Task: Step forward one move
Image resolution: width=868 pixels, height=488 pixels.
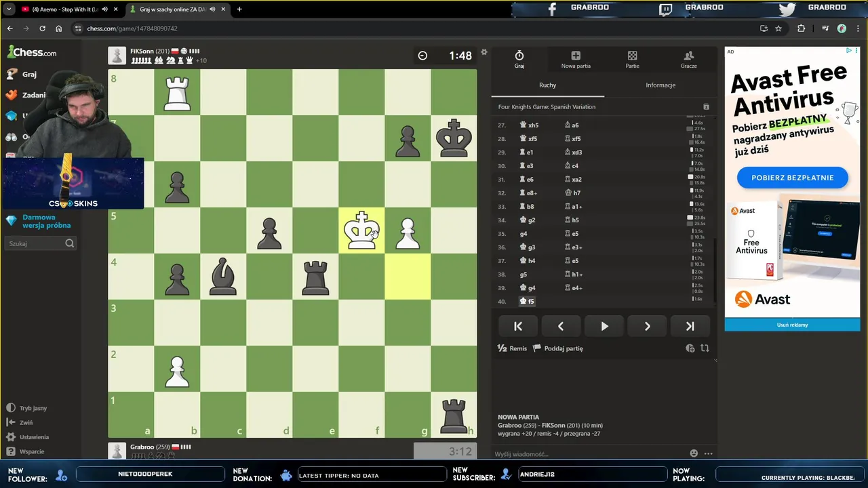Action: (x=647, y=326)
